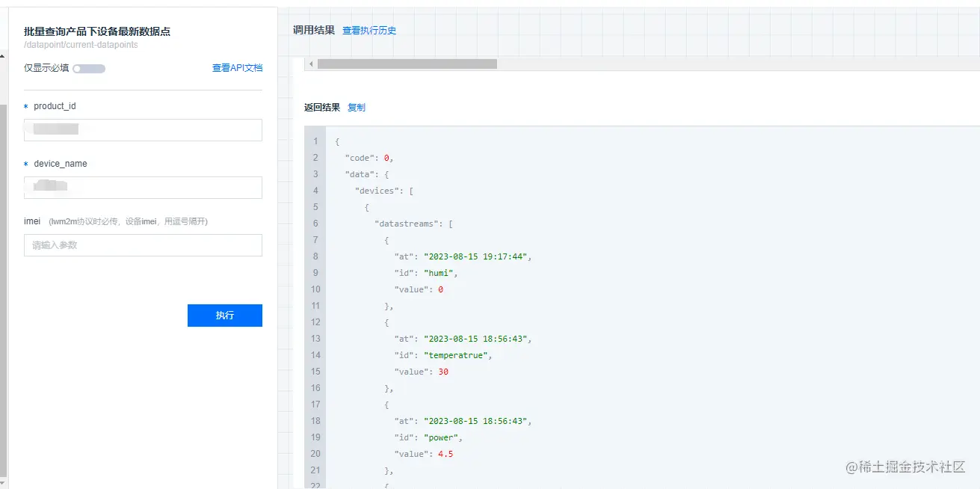980x489 pixels.
Task: Click the product_id input field
Action: 143,130
